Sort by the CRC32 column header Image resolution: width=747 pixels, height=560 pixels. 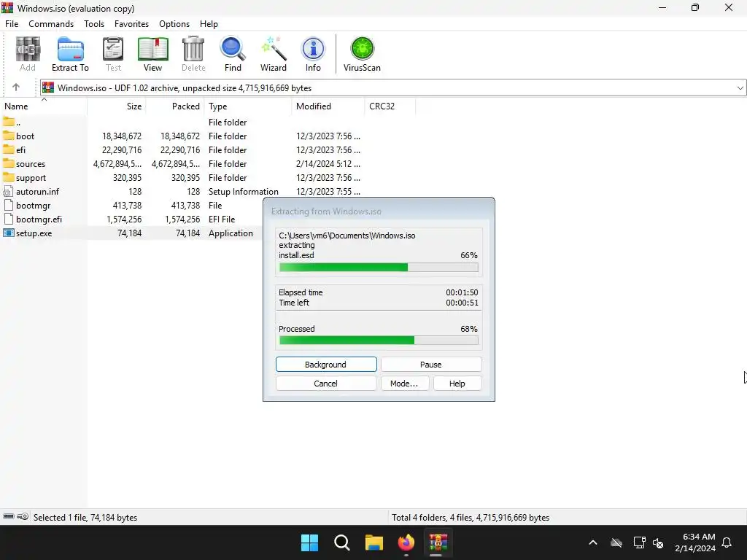tap(390, 106)
